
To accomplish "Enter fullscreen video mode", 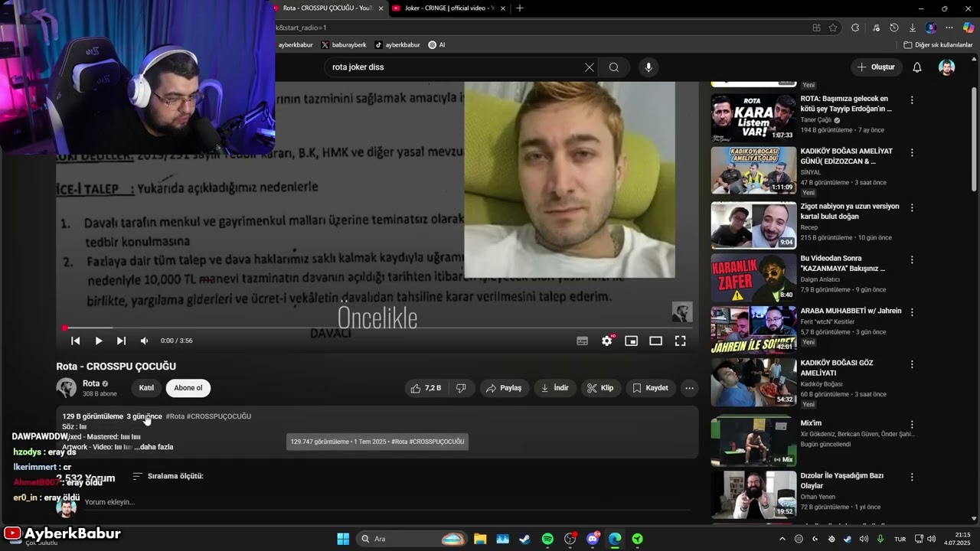I will 680,341.
